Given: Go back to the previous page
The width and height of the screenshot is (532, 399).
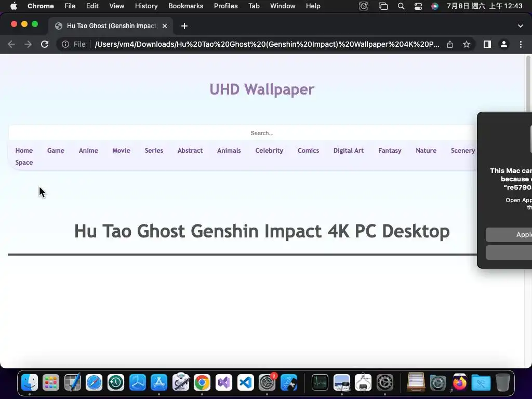Looking at the screenshot, I should [x=11, y=45].
